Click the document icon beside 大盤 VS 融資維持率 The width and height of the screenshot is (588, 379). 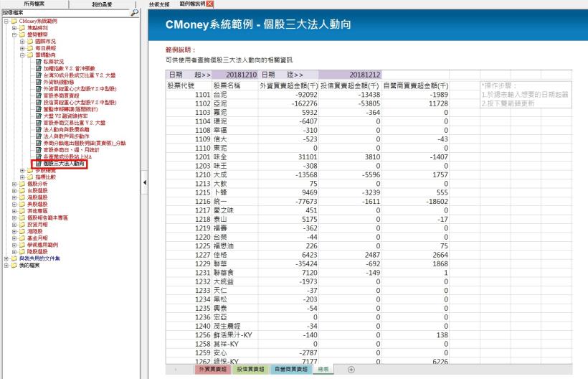38,116
